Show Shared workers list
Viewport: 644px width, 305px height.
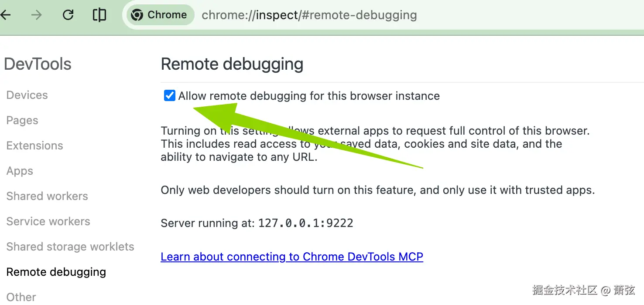pos(47,196)
